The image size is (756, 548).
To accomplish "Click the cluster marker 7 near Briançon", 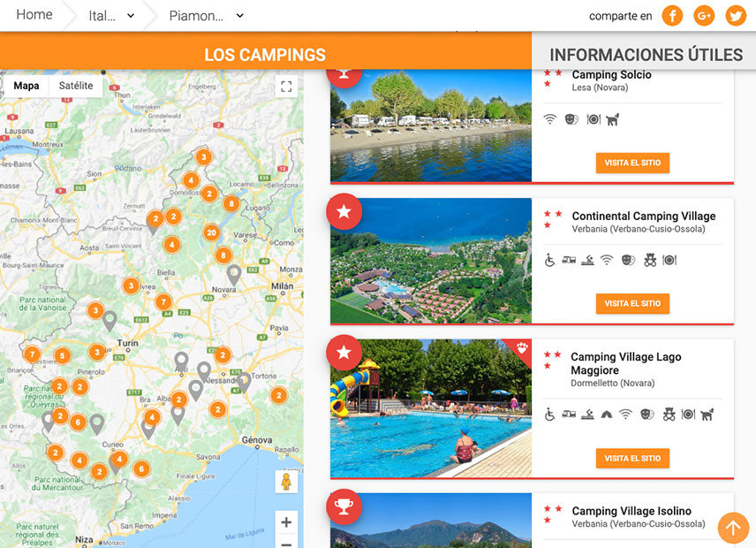I will (x=32, y=354).
